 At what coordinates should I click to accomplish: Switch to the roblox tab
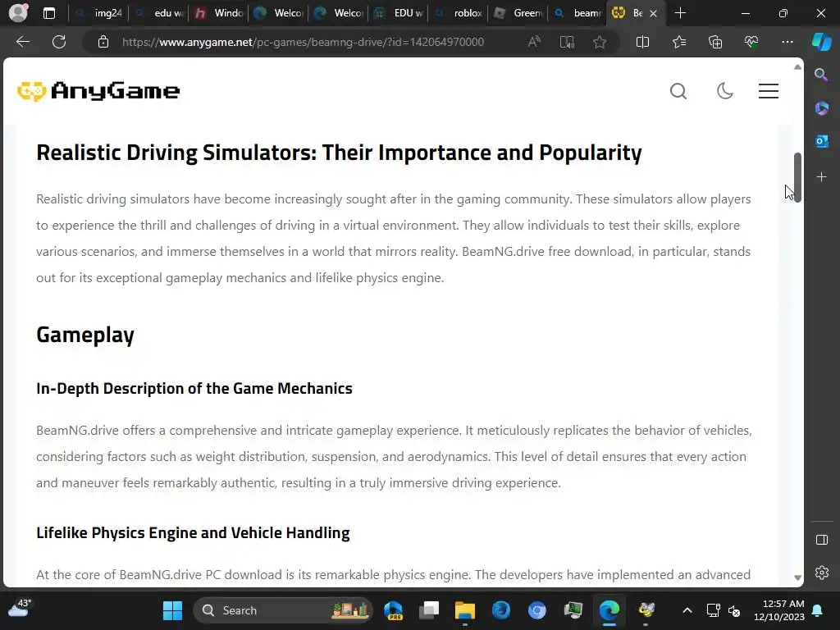coord(459,13)
